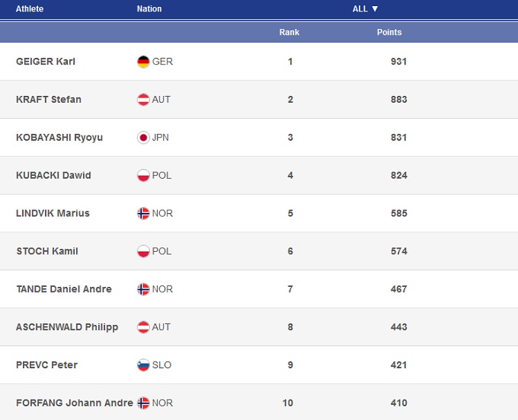Open the ALL filter dropdown

click(366, 9)
